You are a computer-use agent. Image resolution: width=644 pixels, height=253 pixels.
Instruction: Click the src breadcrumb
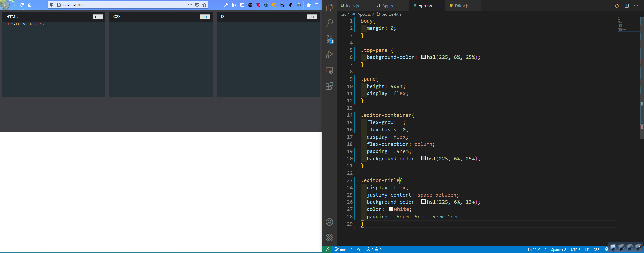click(344, 14)
